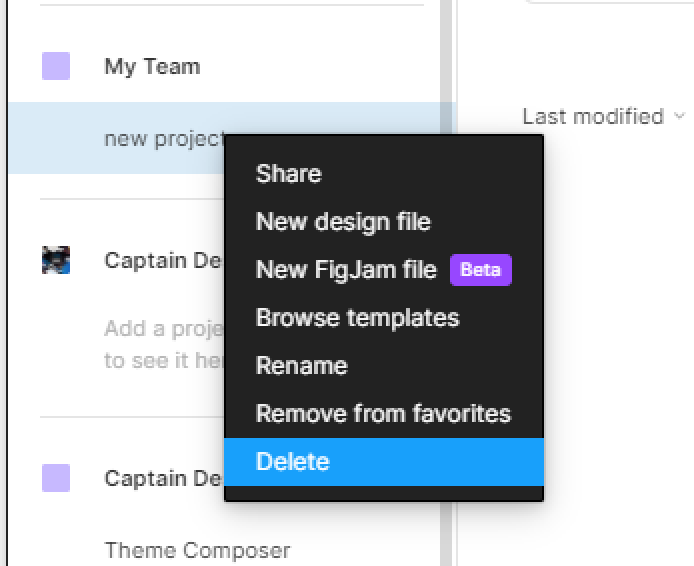Viewport: 694px width, 566px height.
Task: Select New design file menu entry
Action: 343,221
